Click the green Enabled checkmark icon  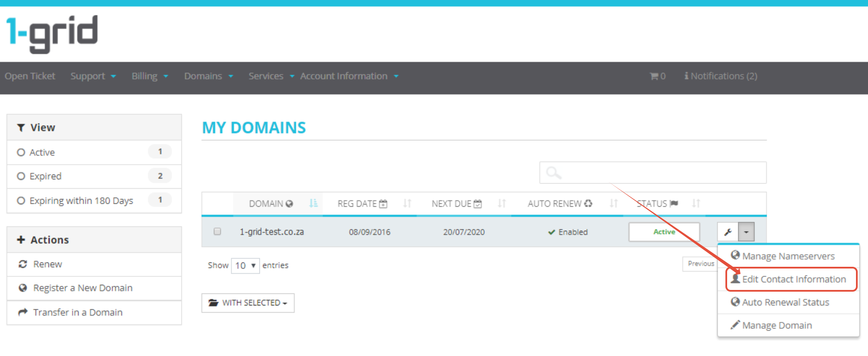click(x=551, y=232)
